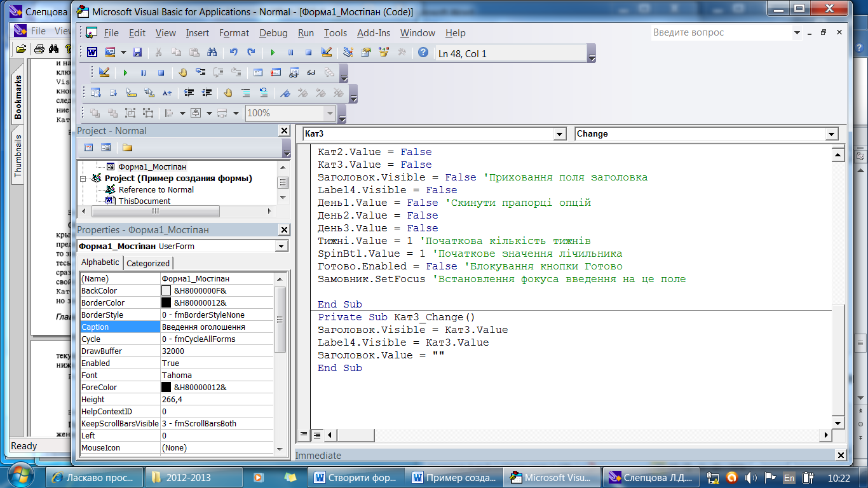Screen dimensions: 868x488
Task: Click the Uncomment Block icon
Action: pyautogui.click(x=264, y=93)
